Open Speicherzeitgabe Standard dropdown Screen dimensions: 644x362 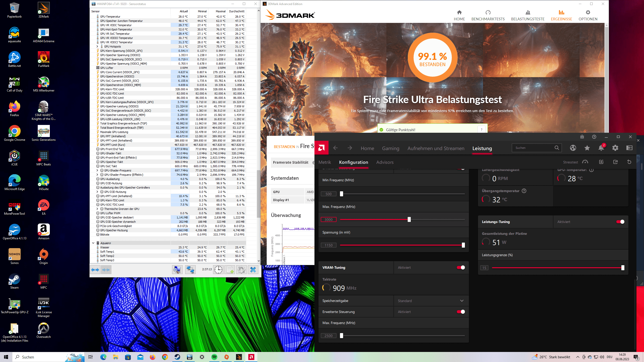[431, 301]
